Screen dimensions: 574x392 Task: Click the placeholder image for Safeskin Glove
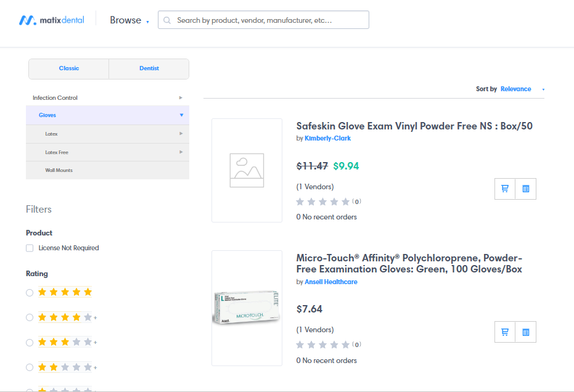(x=247, y=170)
